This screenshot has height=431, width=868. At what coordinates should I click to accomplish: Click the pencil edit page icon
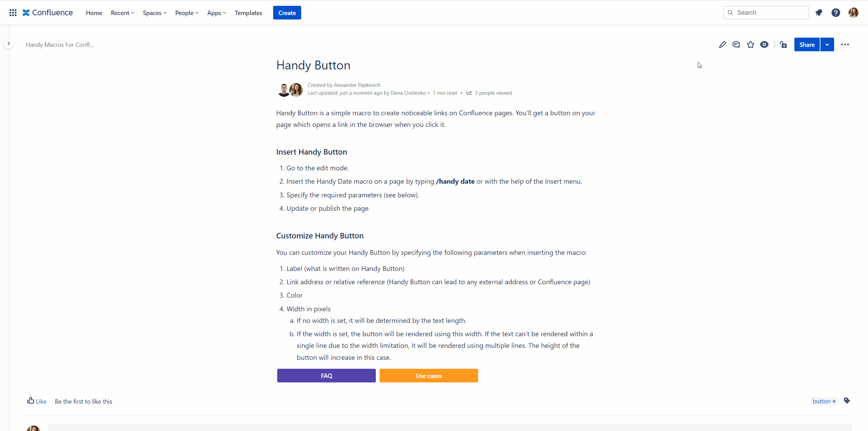point(722,44)
